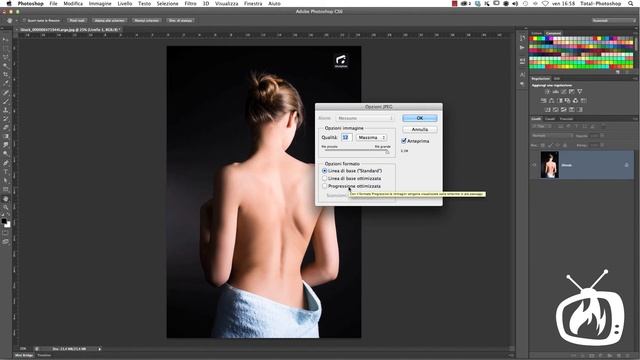
Task: Switch to the Campioni swatches tab
Action: click(x=553, y=33)
